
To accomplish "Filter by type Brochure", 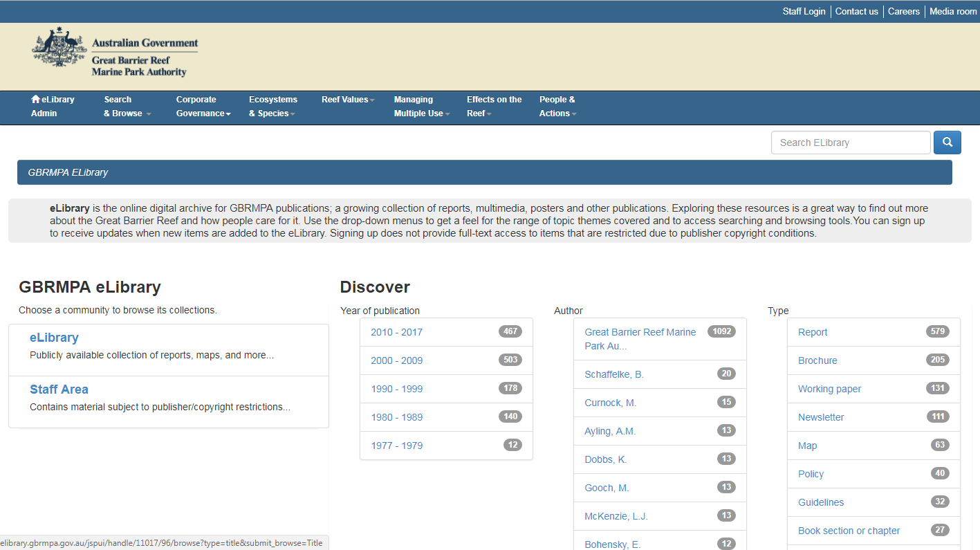I will coord(817,360).
